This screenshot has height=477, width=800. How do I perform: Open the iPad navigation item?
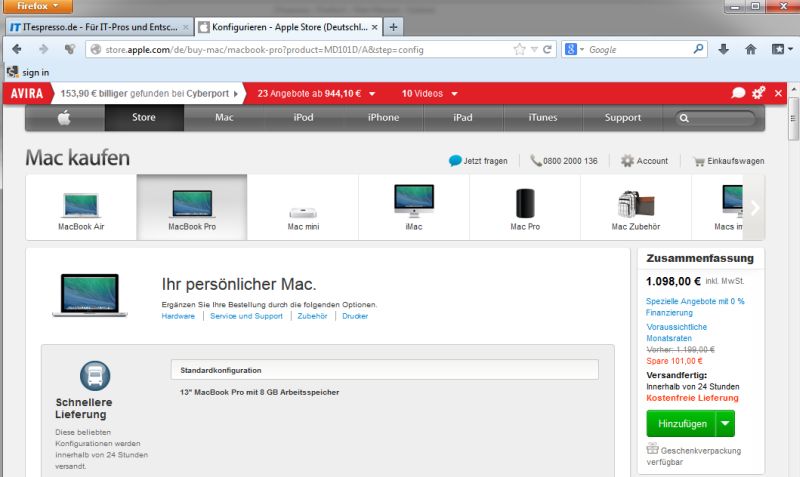(x=463, y=117)
